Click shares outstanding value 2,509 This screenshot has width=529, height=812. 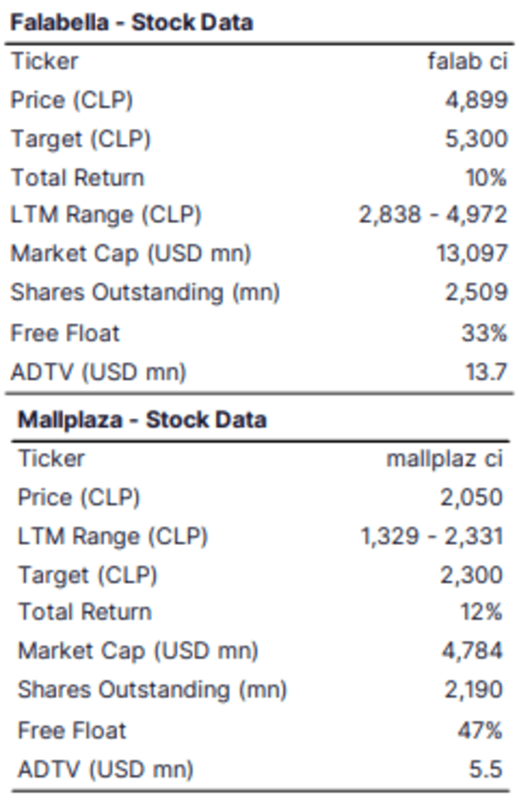[476, 292]
